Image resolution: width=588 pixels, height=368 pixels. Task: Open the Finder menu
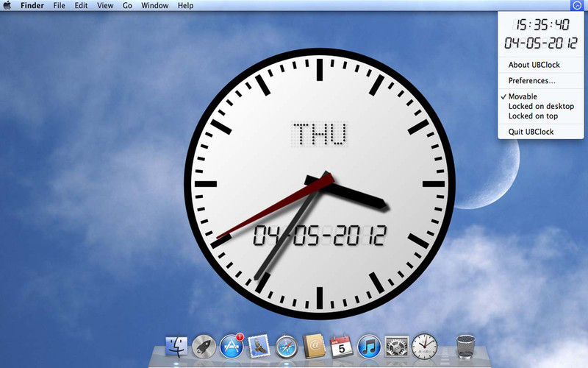32,5
